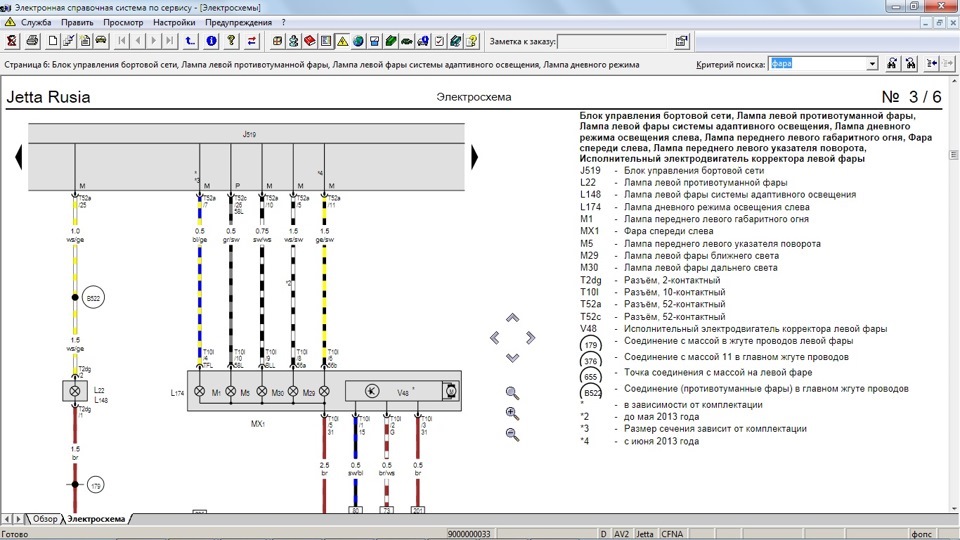Pan the diagram down with the gray down arrow
Image resolution: width=960 pixels, height=540 pixels.
pos(512,358)
